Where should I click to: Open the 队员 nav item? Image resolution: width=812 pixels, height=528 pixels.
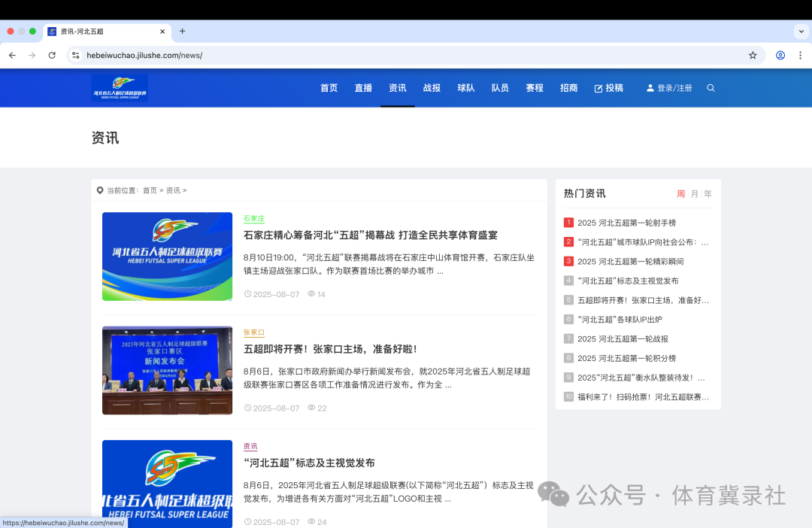click(x=500, y=88)
